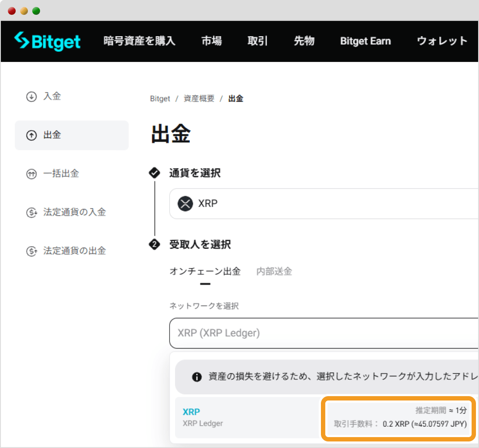
Task: Open the 暗号資産を購入 menu
Action: click(x=139, y=41)
